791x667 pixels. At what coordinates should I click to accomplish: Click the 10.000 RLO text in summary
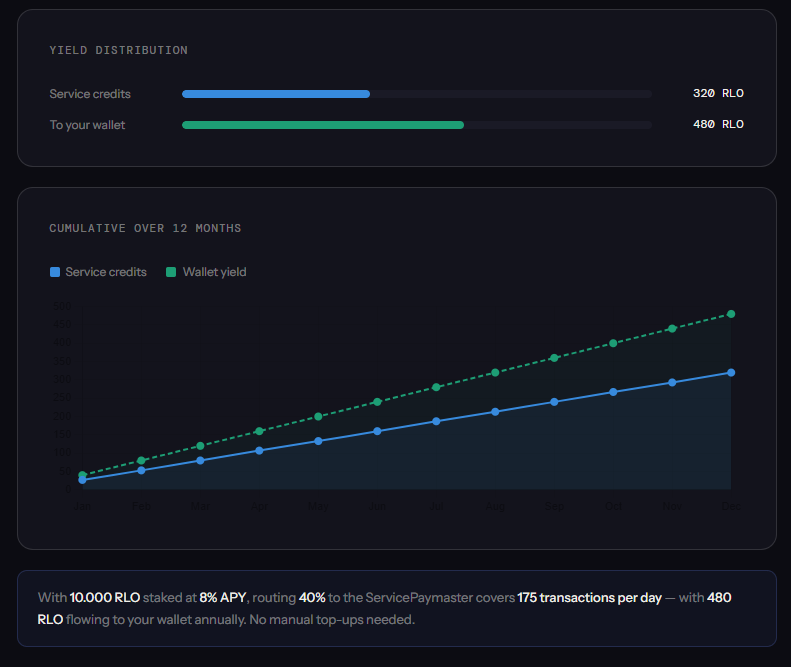[104, 597]
